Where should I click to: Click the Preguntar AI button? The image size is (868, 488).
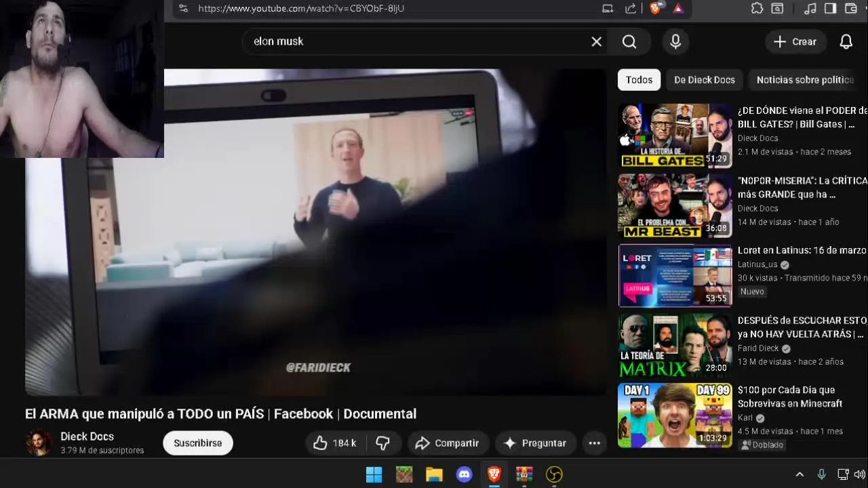click(536, 443)
